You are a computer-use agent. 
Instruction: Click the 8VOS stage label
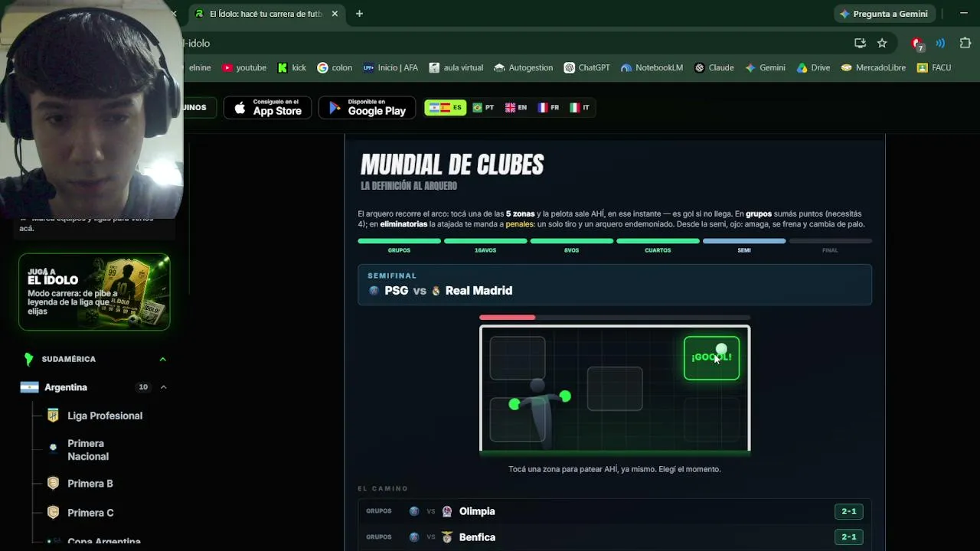[572, 250]
